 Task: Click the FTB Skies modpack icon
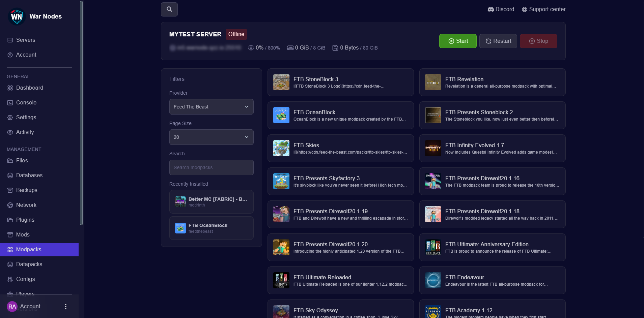281,148
